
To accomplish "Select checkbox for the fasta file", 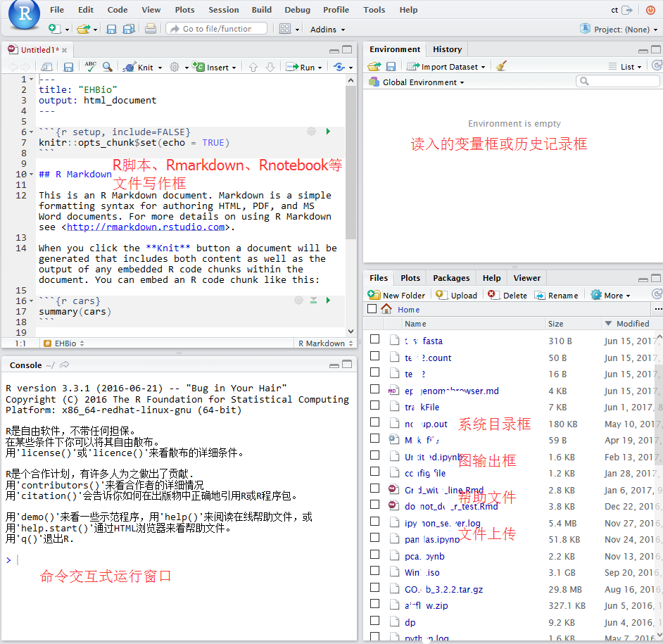I will 374,339.
